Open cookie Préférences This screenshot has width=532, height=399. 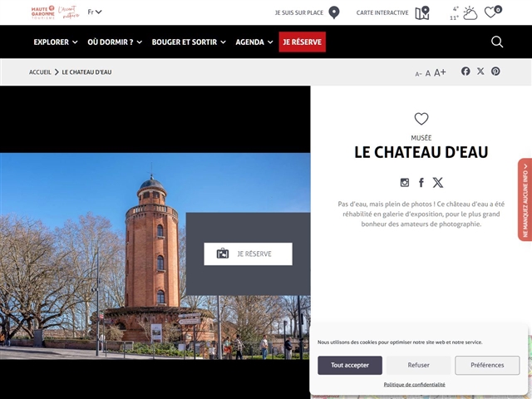tap(487, 365)
